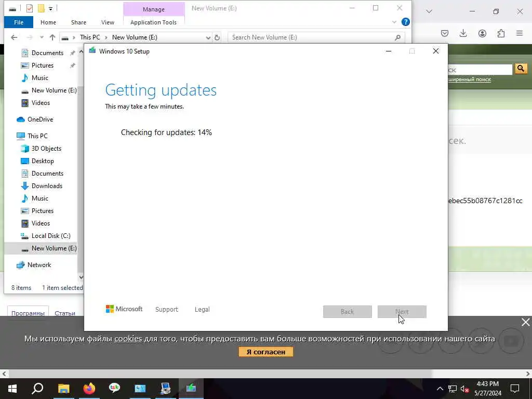Open the View ribbon tab
The height and width of the screenshot is (399, 532).
108,22
